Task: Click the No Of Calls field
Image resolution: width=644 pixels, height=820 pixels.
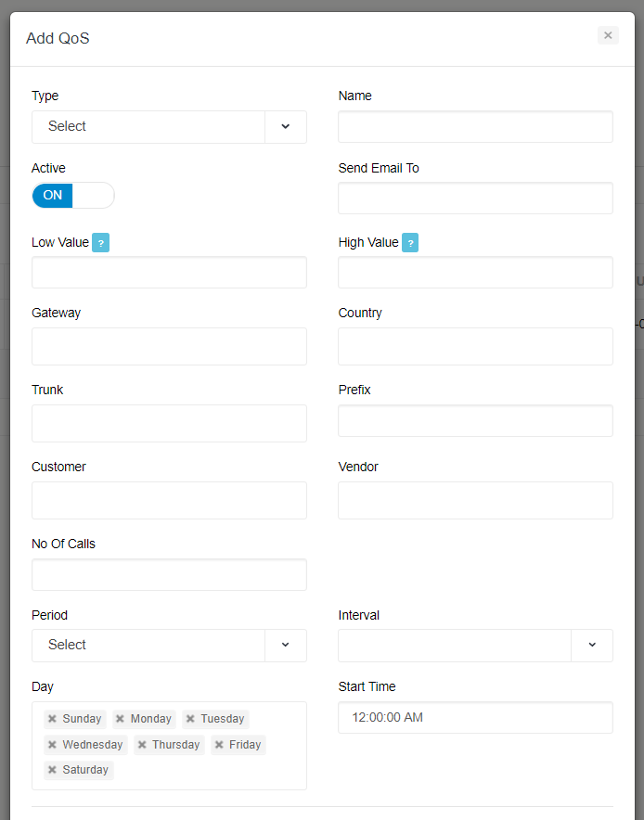Action: [169, 575]
